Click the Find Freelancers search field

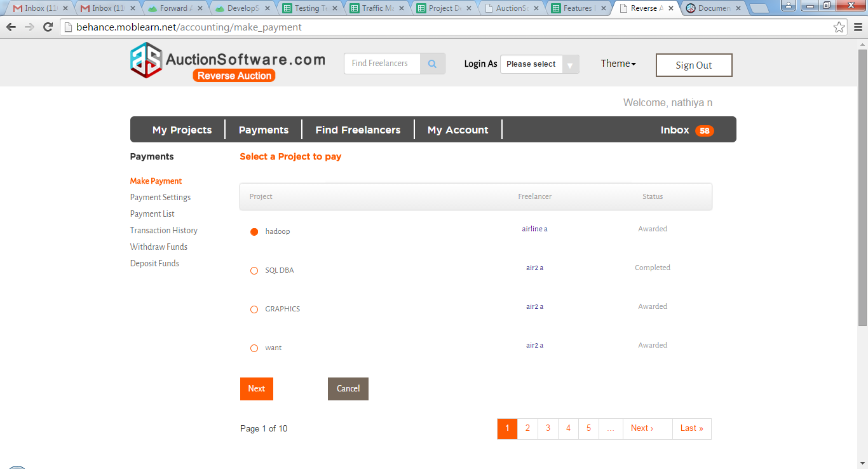point(382,64)
